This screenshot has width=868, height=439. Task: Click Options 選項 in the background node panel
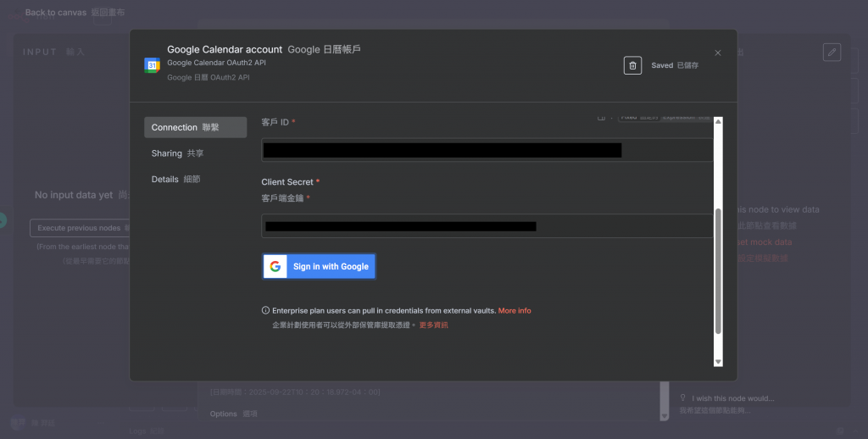tap(234, 414)
